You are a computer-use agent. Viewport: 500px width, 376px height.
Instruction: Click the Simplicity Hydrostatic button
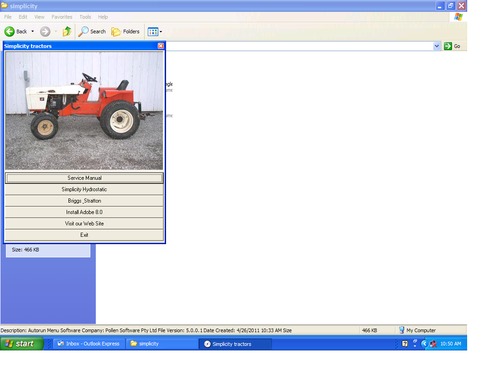(84, 189)
